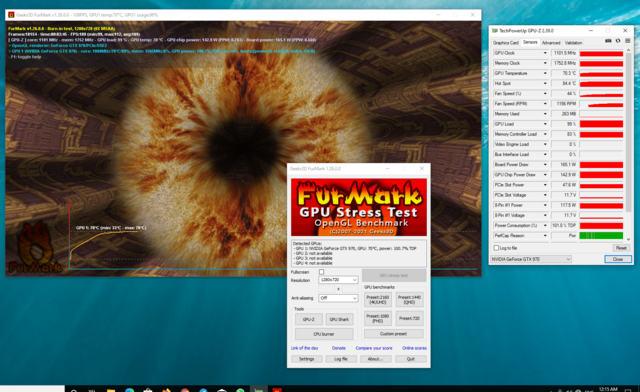
Task: Open the Fan Speed (RPM) dropdown arrow
Action: [545, 104]
